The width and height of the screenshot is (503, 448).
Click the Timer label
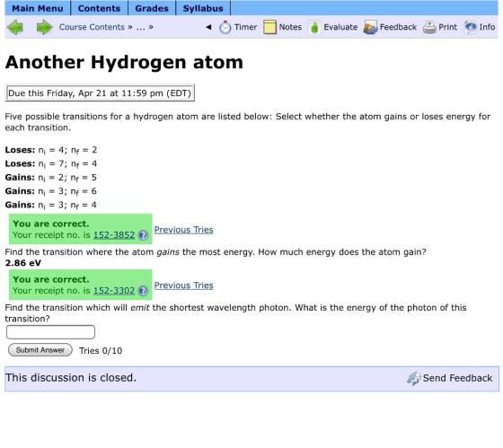[x=245, y=27]
